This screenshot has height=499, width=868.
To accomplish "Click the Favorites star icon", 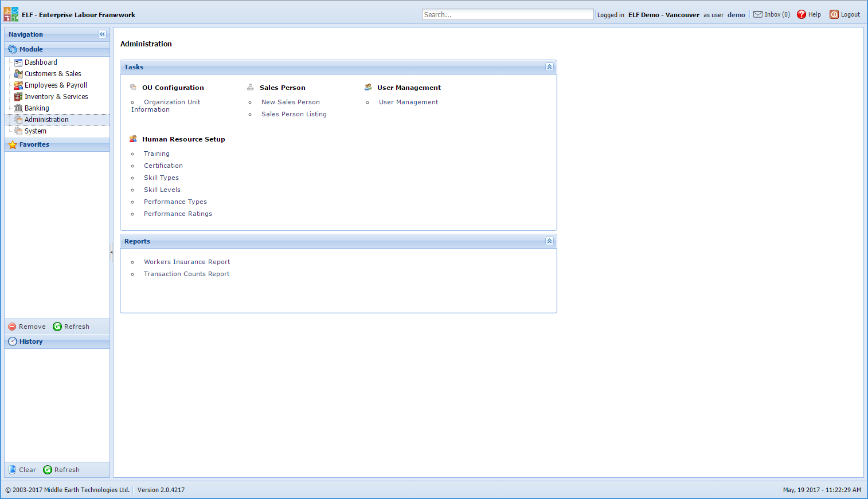I will click(x=12, y=144).
